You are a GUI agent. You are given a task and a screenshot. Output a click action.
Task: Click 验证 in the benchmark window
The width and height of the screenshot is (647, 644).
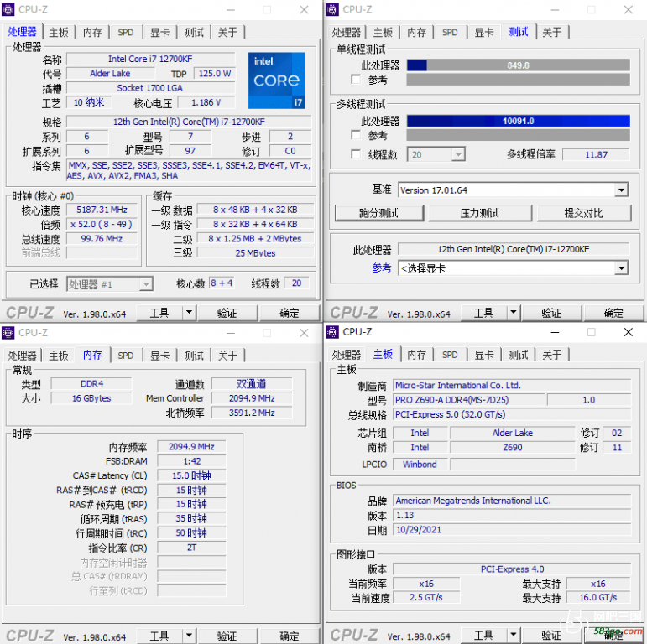click(551, 313)
